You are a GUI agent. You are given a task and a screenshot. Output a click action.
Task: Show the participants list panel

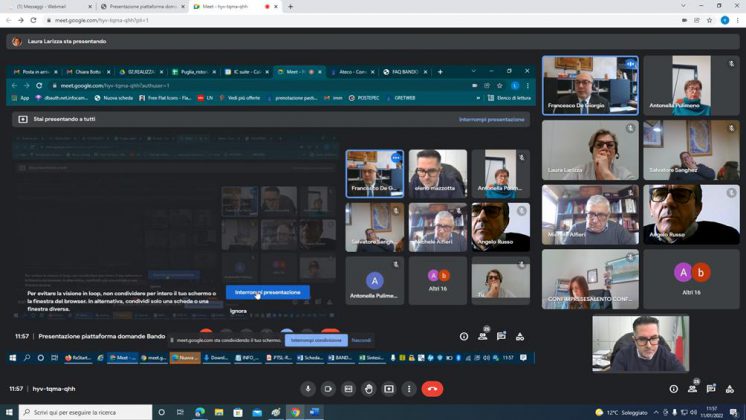[x=693, y=388]
